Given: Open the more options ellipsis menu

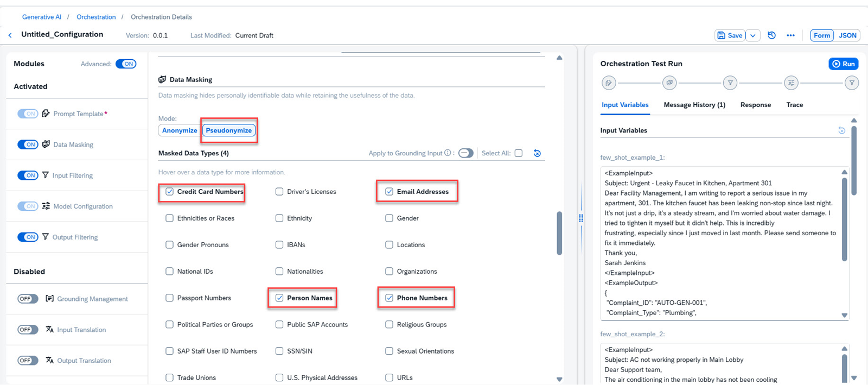Looking at the screenshot, I should tap(790, 35).
